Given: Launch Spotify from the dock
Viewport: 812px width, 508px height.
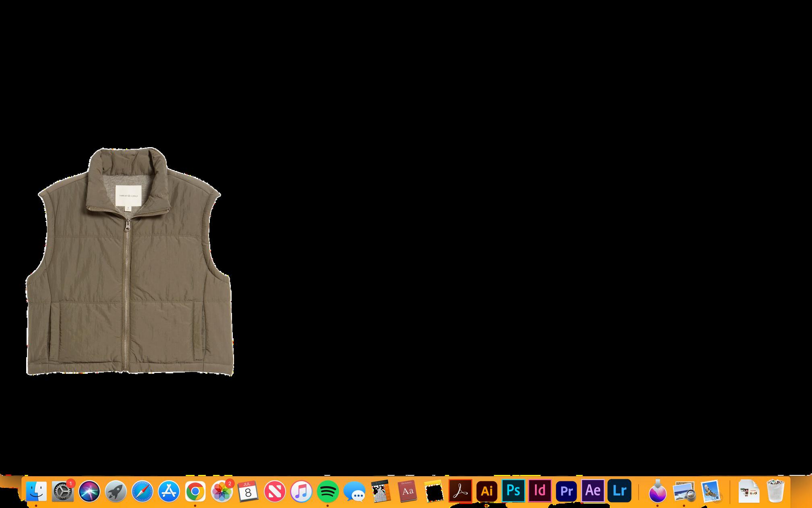Looking at the screenshot, I should (328, 491).
